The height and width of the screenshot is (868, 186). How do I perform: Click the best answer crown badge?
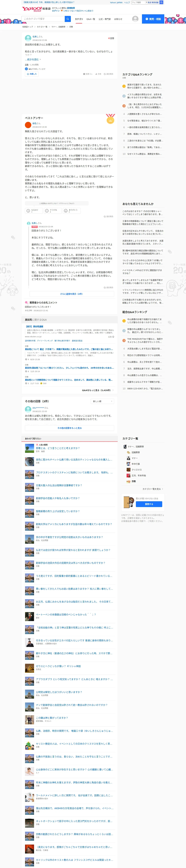pos(110,119)
